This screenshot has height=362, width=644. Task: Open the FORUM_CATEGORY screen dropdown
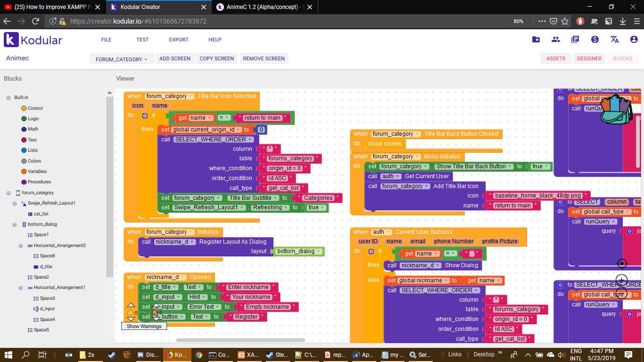[121, 59]
